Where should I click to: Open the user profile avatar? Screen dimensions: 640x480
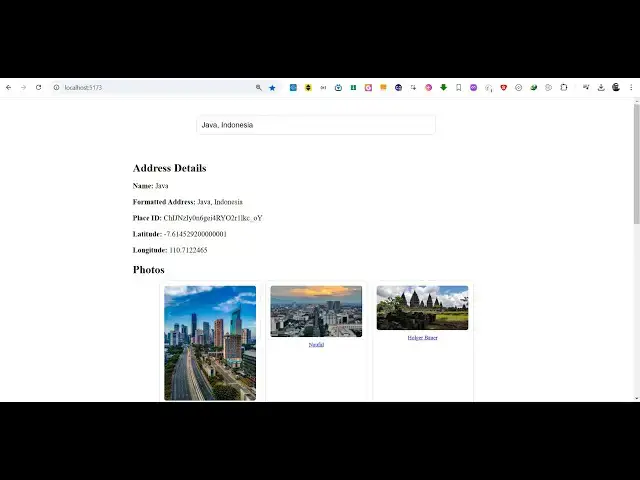(x=616, y=87)
